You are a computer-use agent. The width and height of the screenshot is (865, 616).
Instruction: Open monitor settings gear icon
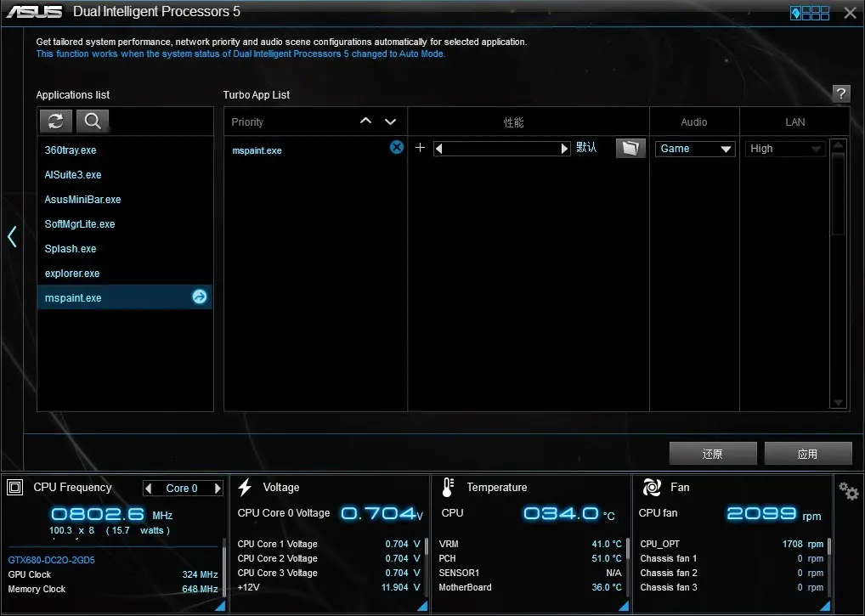849,491
